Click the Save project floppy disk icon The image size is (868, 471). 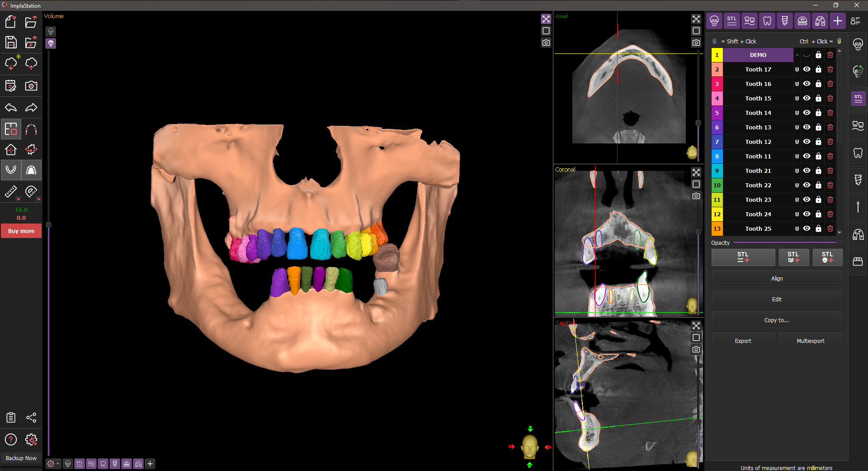[x=11, y=43]
